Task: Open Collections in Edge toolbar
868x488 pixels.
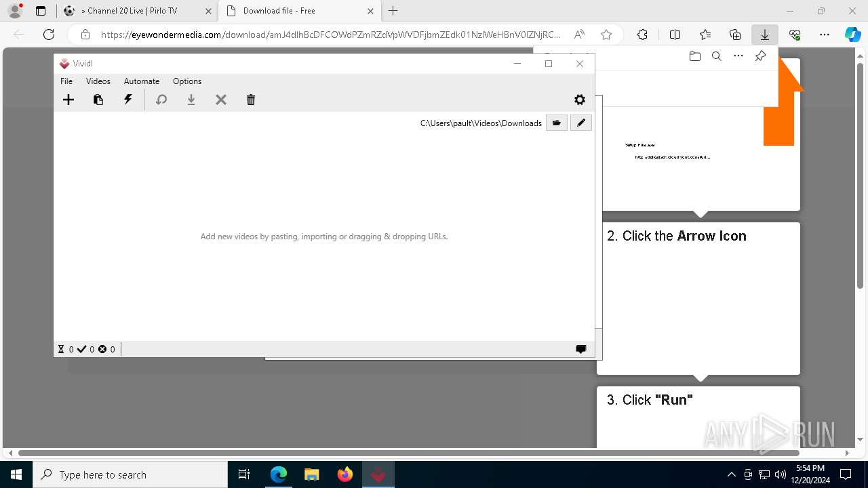Action: tap(735, 35)
